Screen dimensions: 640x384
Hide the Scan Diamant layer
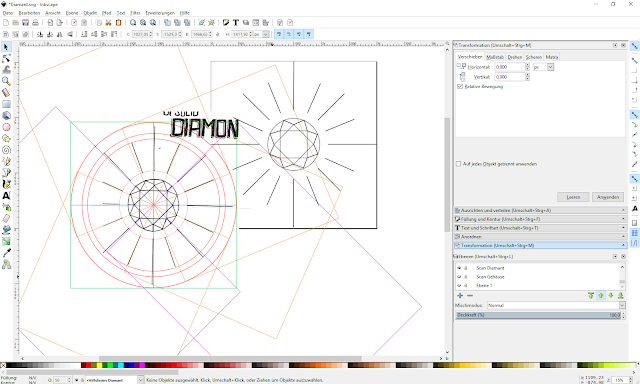click(459, 268)
